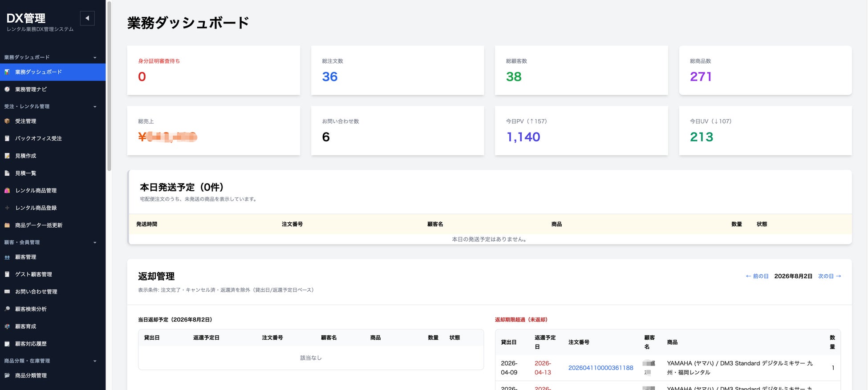Select the 見積作成 pencil icon
868x390 pixels.
(7, 156)
